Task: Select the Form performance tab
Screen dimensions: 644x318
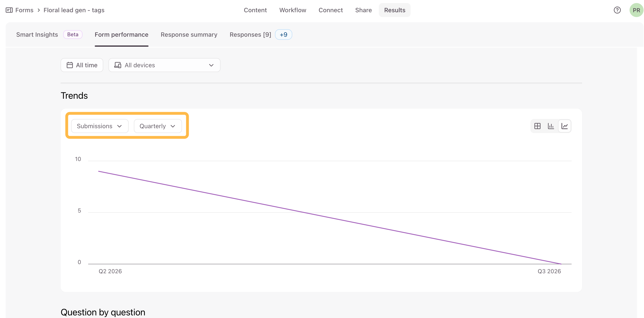Action: (121, 35)
